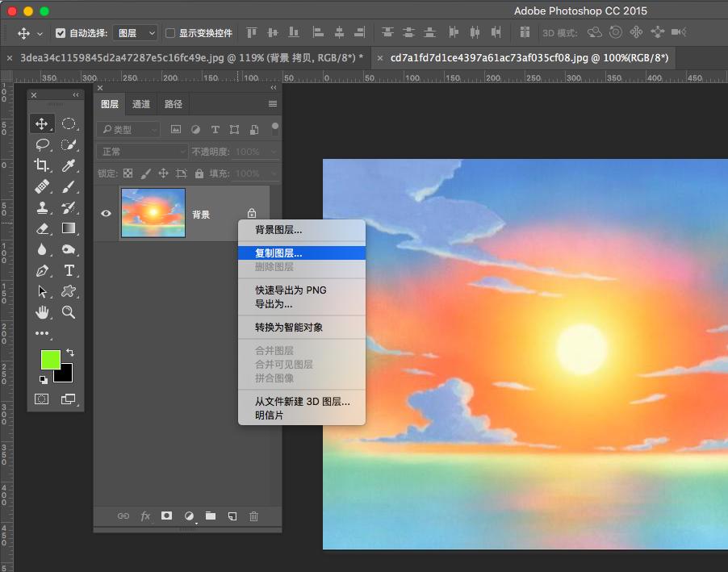The image size is (728, 572).
Task: Click the delete layer trash icon
Action: [253, 516]
